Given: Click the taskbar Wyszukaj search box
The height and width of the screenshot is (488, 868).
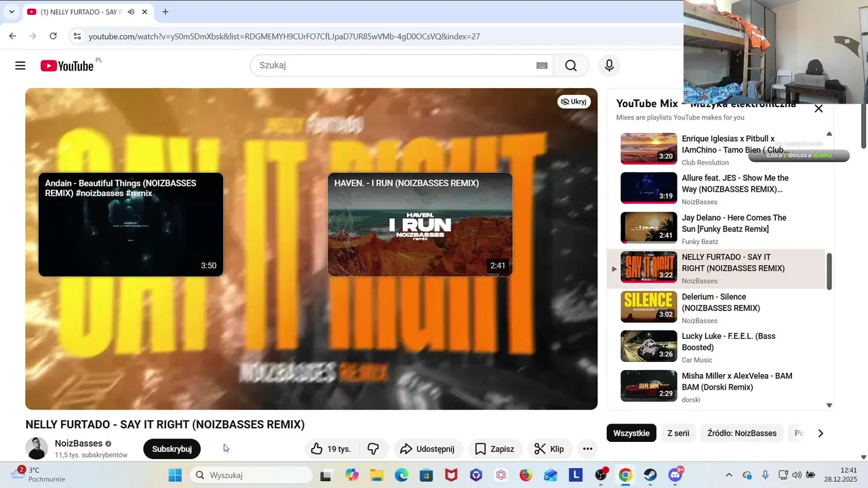Looking at the screenshot, I should 251,475.
